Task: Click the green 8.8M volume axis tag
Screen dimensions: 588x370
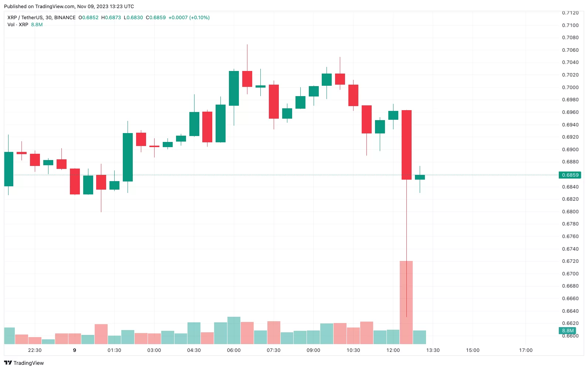Action: (568, 331)
